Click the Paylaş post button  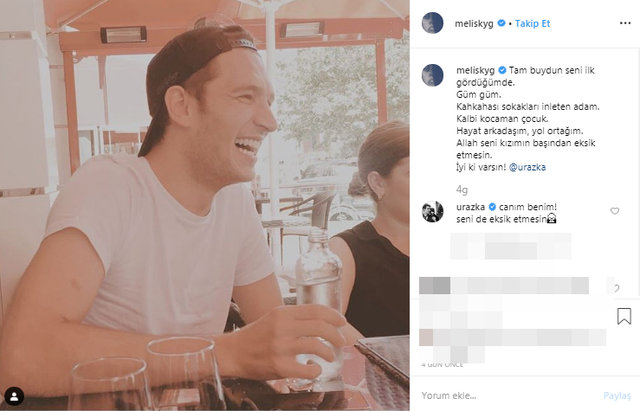click(617, 395)
